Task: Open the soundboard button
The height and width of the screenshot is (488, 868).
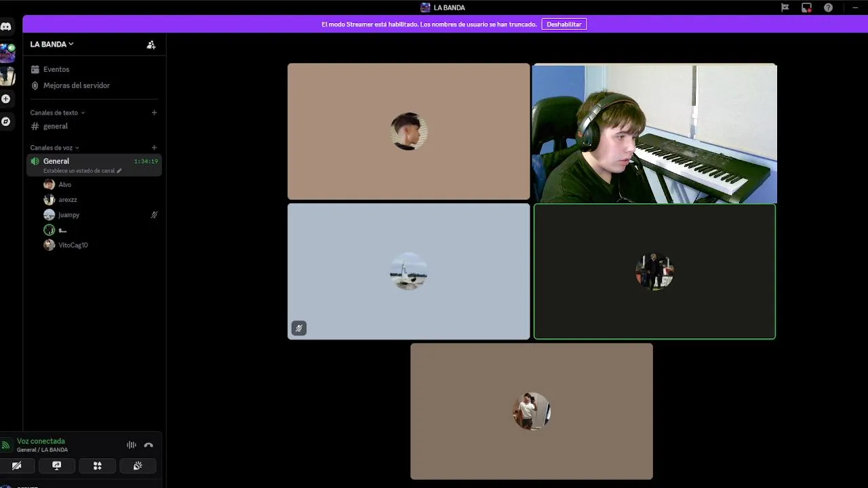Action: 138,466
